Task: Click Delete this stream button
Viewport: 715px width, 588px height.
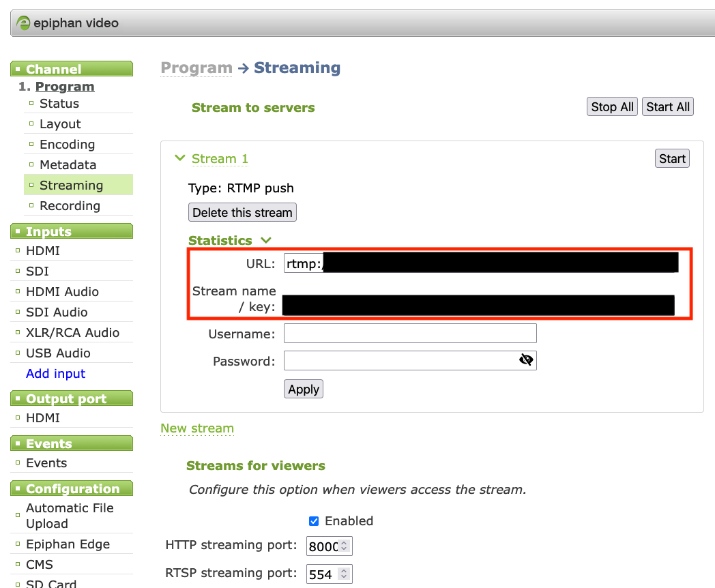Action: point(242,212)
